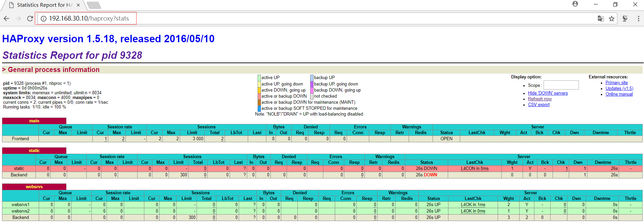Click the 'active UP' legend color box
This screenshot has height=223, width=644.
click(x=259, y=78)
